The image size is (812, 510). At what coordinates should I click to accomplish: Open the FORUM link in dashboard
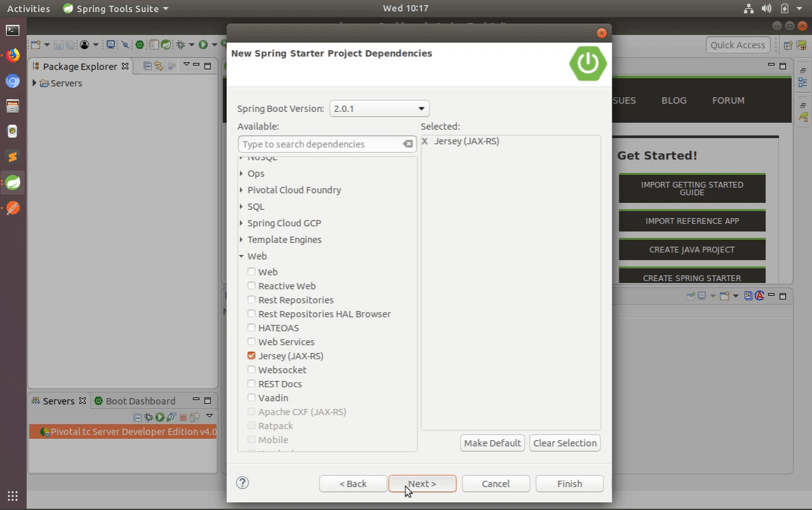click(x=728, y=100)
